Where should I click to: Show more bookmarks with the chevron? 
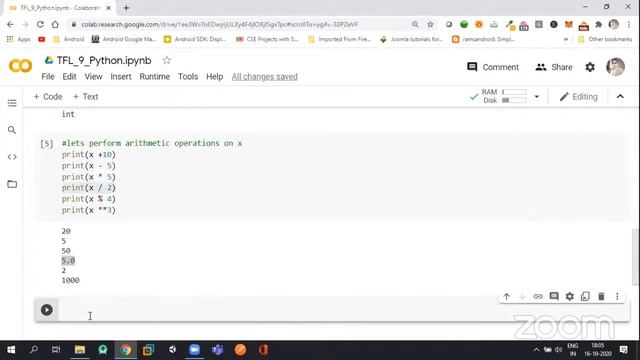566,39
